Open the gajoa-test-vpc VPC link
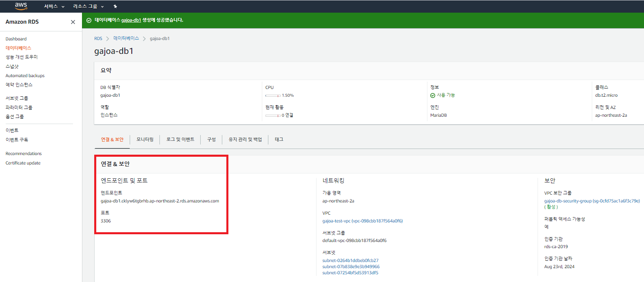Viewport: 644px width, 282px height. click(x=362, y=221)
